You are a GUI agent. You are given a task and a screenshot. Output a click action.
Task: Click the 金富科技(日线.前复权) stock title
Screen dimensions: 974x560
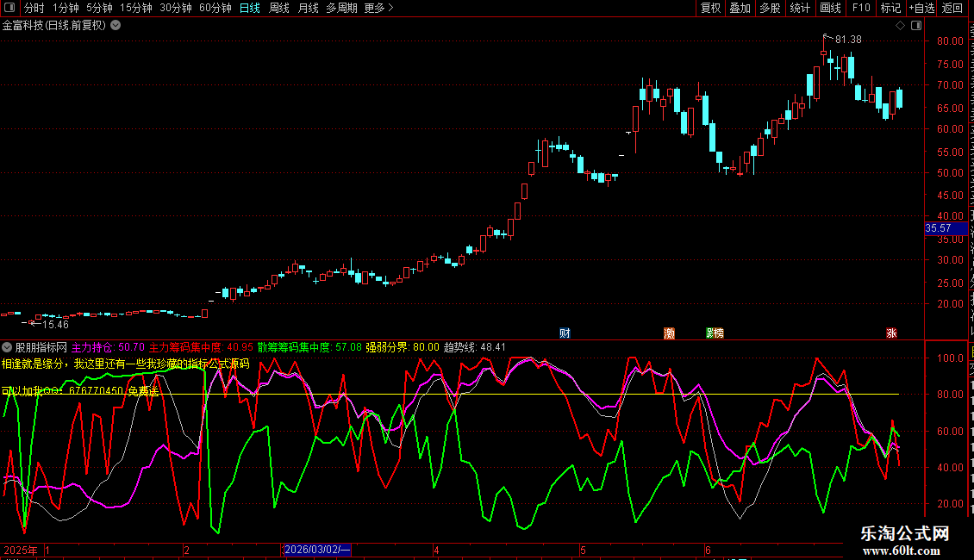(54, 26)
